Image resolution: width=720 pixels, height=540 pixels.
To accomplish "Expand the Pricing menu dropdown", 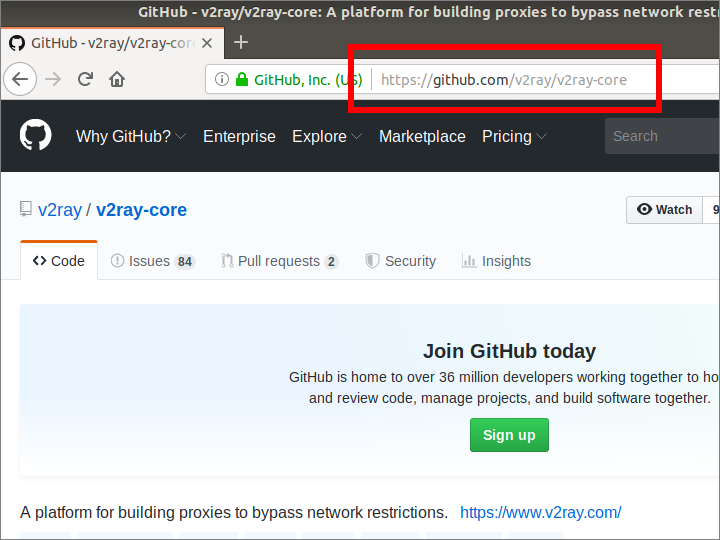I will (514, 137).
